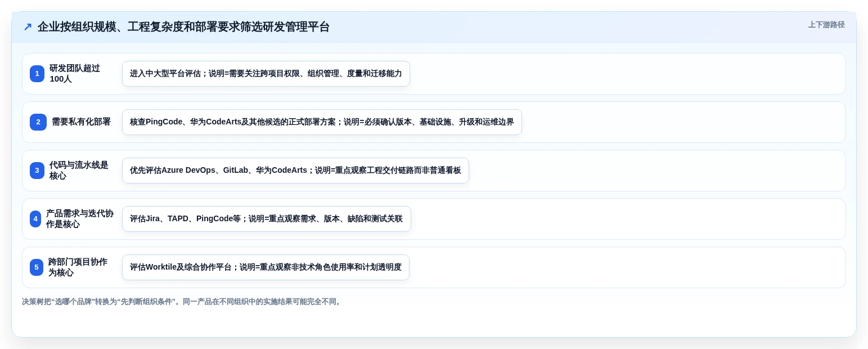The height and width of the screenshot is (349, 868).
Task: Click the arrow icon beside the title
Action: click(x=28, y=27)
